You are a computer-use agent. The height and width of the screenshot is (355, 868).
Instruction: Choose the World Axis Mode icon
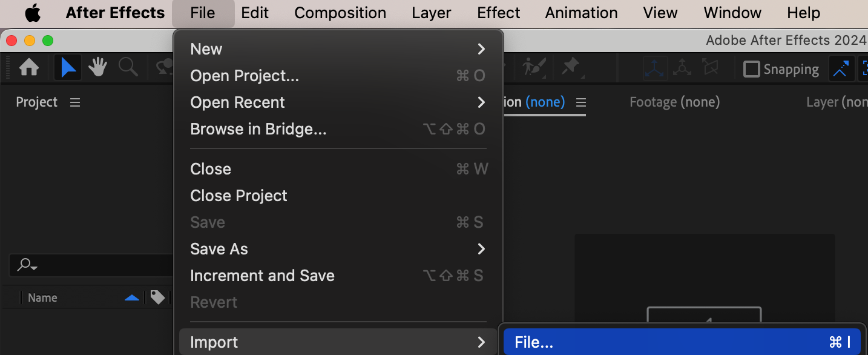[682, 68]
